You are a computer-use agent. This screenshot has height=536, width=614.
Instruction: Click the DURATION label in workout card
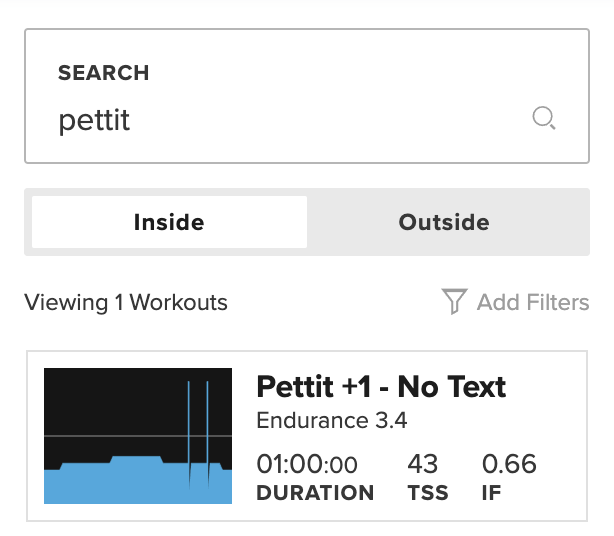point(315,493)
